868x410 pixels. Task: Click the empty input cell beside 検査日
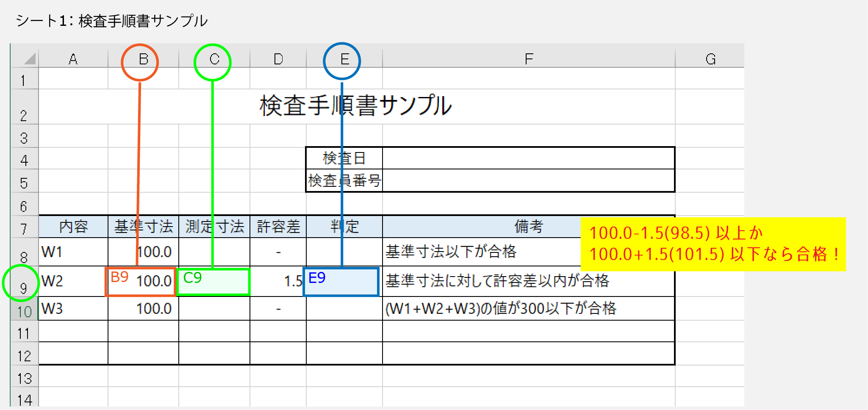tap(529, 158)
